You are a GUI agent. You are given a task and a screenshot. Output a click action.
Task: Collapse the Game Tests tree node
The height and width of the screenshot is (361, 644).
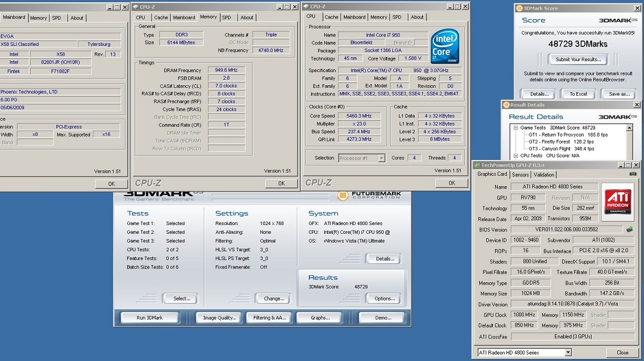[516, 128]
